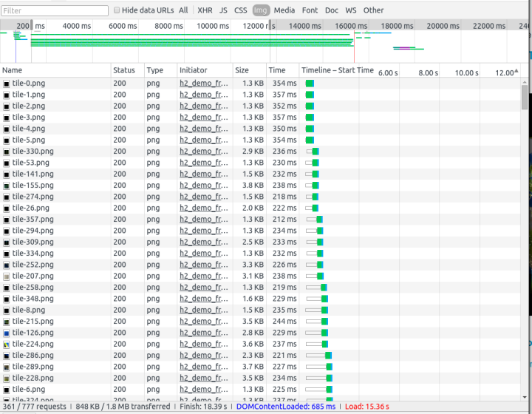Open the Timeline – Start Time column dropdown
Screen dimensions: 532x414
pos(338,70)
